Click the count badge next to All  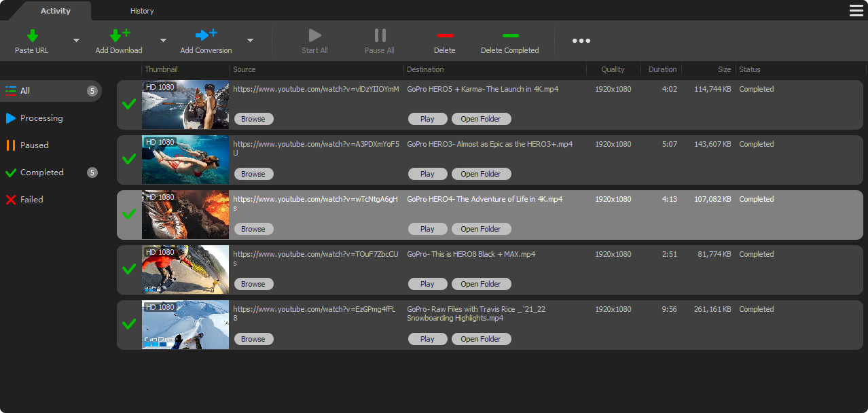pos(92,91)
